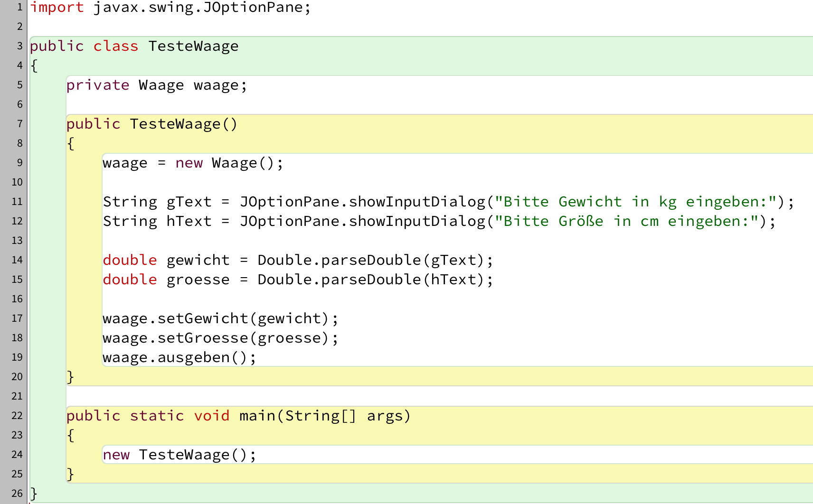Click the variable name gewicht on line 14
This screenshot has height=504, width=813.
point(198,261)
